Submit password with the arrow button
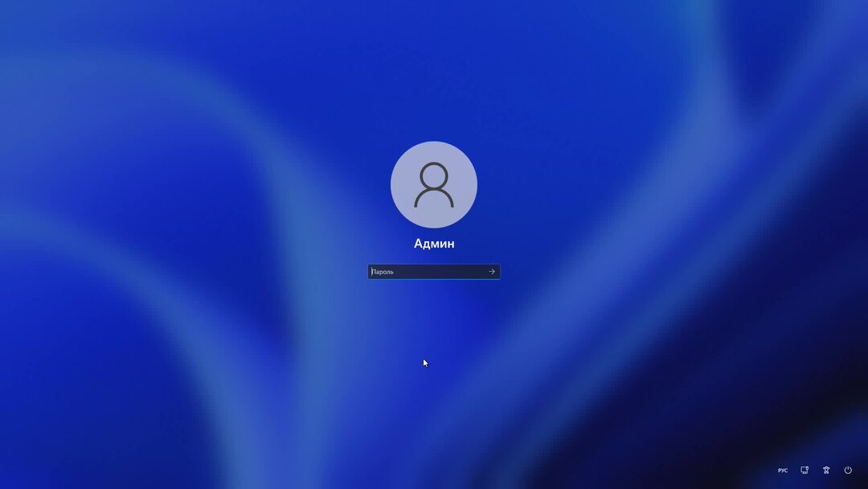The width and height of the screenshot is (868, 489). [x=492, y=271]
